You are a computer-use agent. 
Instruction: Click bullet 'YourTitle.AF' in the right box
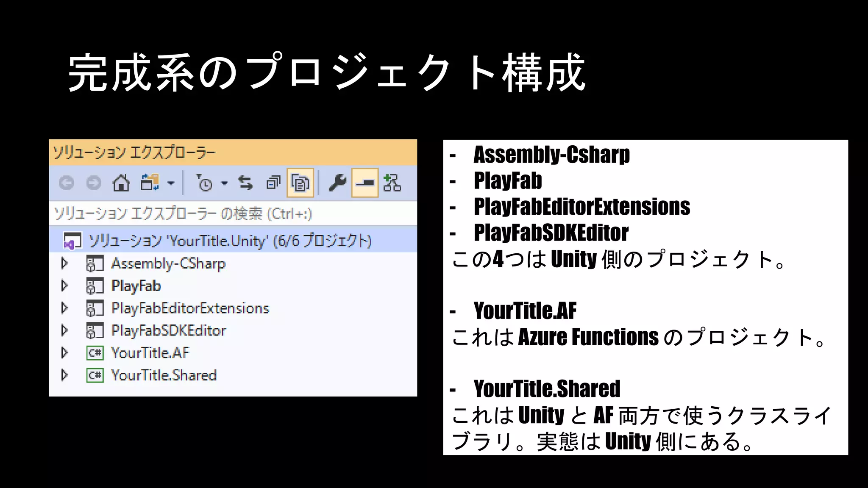pyautogui.click(x=525, y=311)
